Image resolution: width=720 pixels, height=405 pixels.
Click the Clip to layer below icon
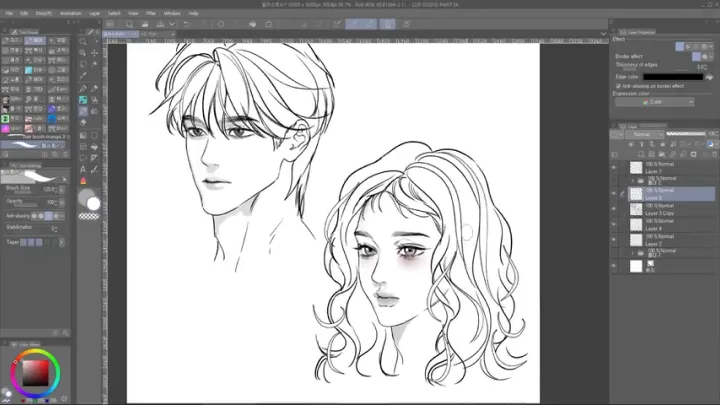coord(631,144)
